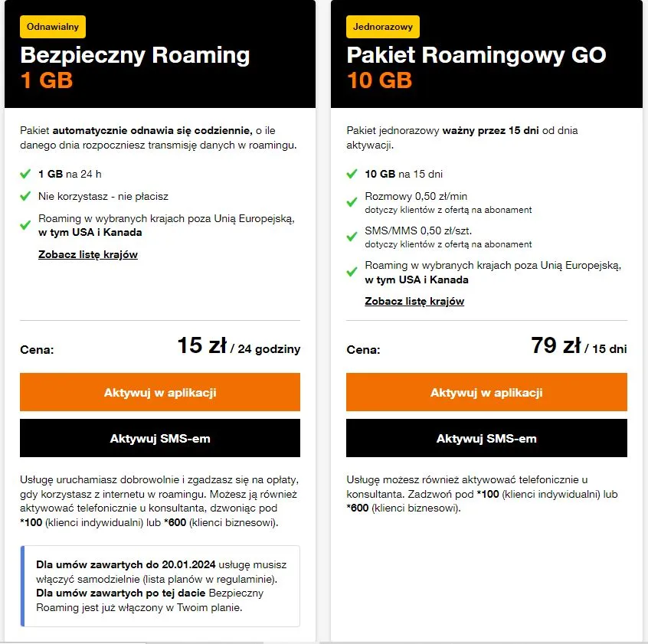
Task: Click the info note about contracts before 20.01.2024
Action: pos(160,586)
